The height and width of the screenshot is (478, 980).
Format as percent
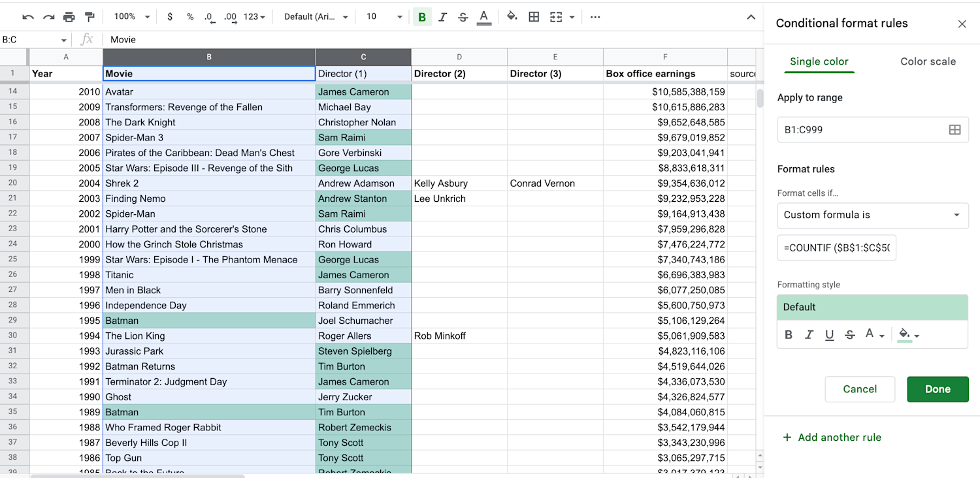190,17
